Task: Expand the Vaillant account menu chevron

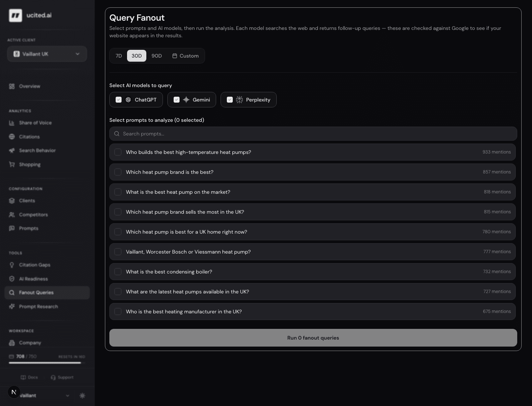Action: pyautogui.click(x=68, y=396)
